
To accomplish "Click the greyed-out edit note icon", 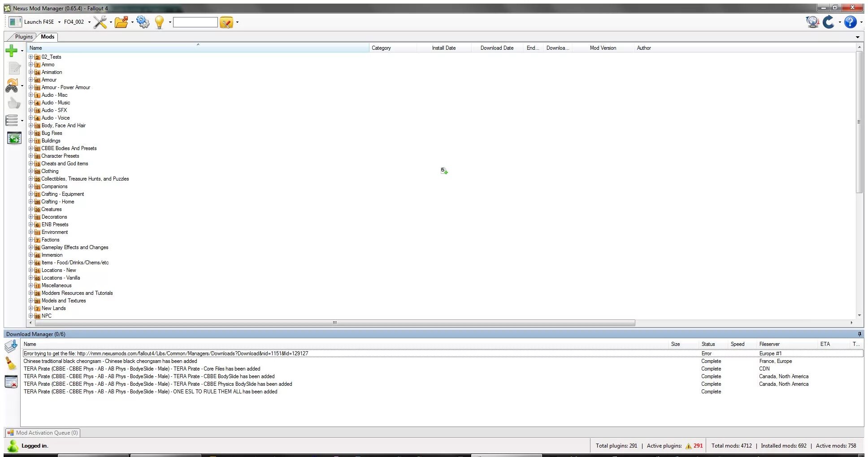I will [x=14, y=68].
